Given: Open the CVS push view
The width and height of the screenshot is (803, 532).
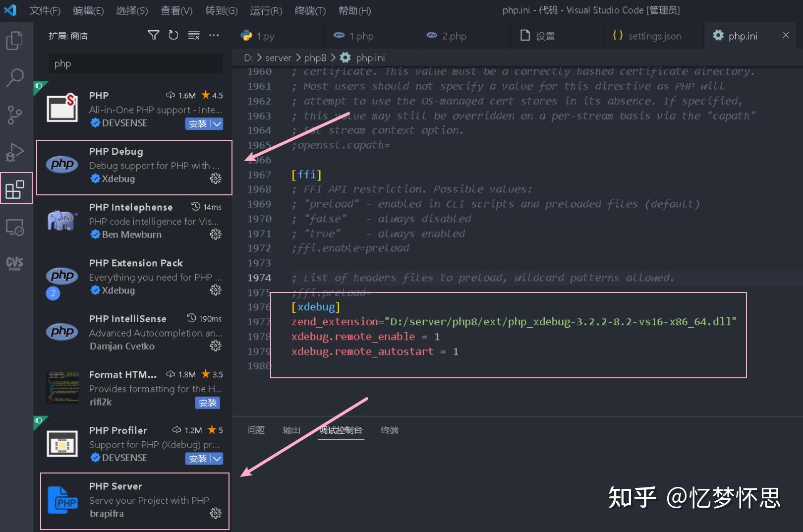Looking at the screenshot, I should tap(16, 263).
